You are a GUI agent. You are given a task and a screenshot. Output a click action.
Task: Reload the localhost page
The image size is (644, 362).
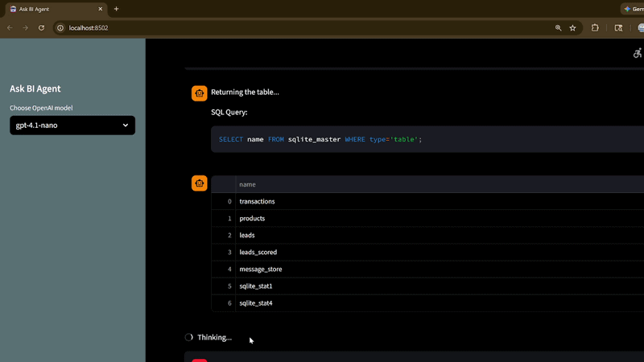click(x=42, y=27)
